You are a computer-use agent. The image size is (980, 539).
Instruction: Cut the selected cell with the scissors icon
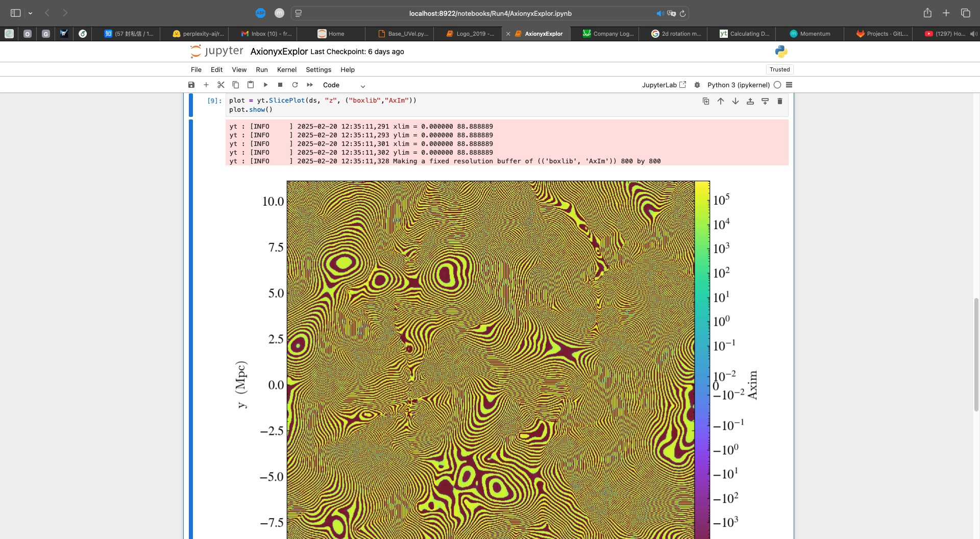(x=221, y=85)
